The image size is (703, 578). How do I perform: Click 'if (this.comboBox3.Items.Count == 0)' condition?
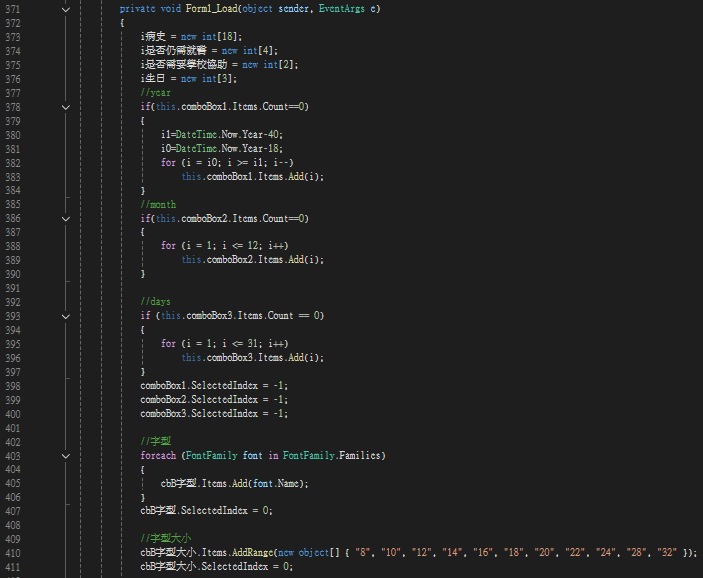[x=232, y=316]
